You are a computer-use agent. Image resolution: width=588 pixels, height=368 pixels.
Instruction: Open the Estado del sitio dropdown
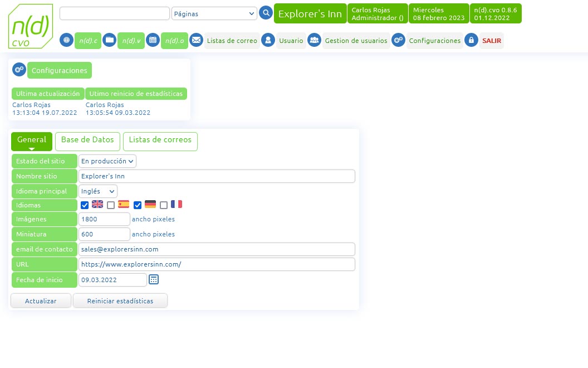click(107, 161)
